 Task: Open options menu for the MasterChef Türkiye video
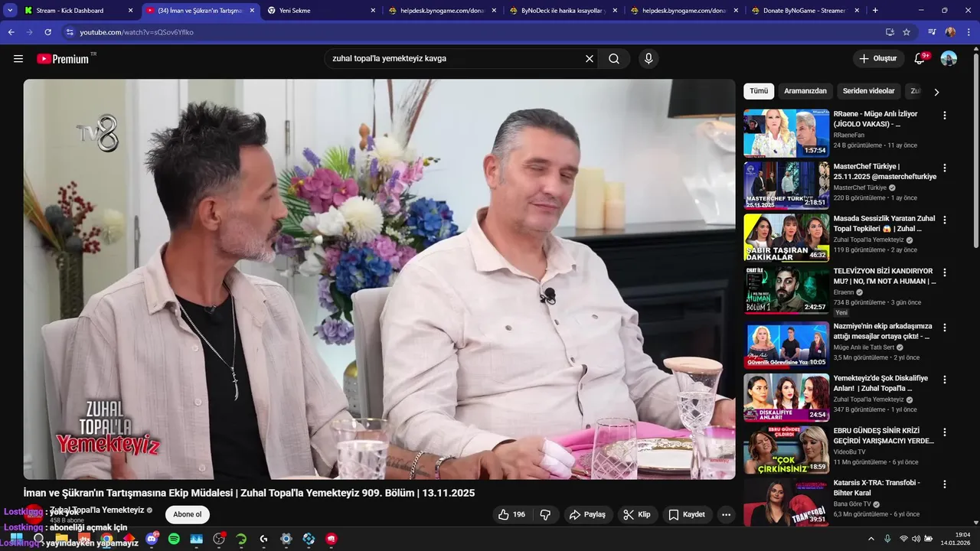[945, 168]
